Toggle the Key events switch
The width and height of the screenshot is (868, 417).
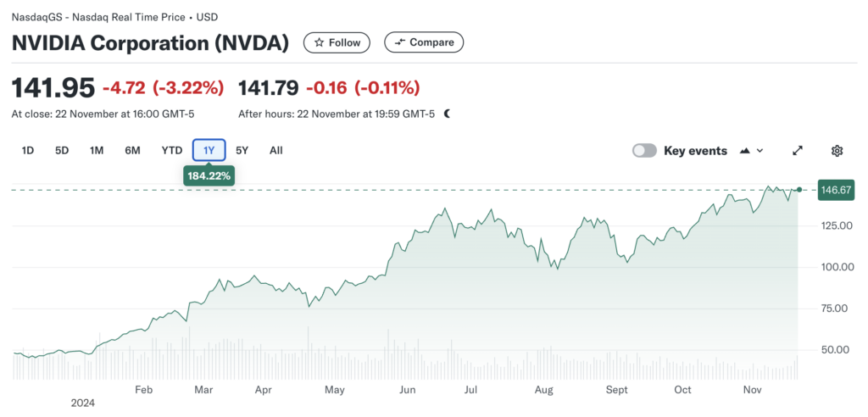tap(645, 151)
